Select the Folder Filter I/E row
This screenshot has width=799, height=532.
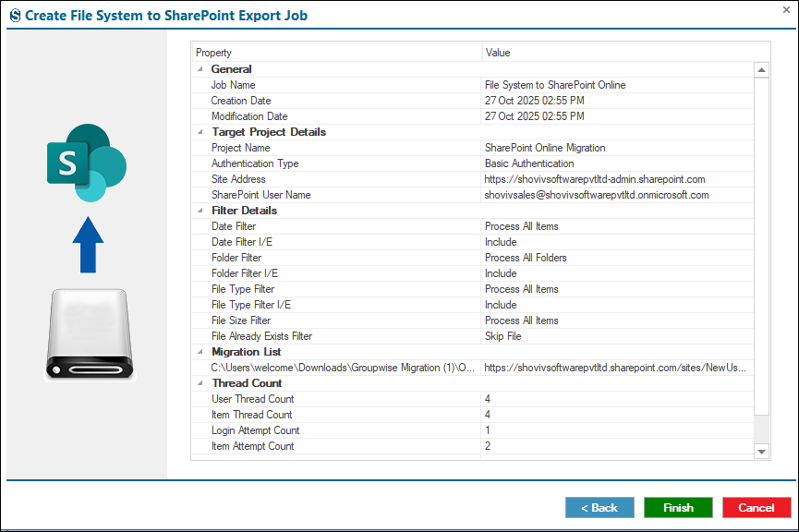point(473,273)
